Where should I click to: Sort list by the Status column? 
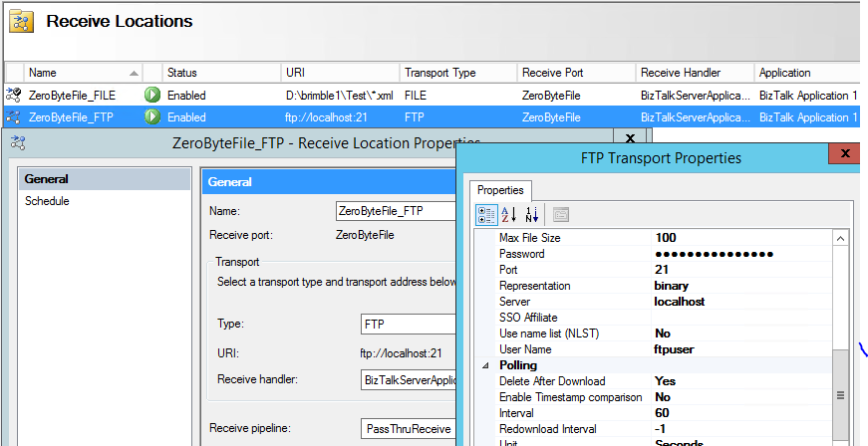pos(222,73)
